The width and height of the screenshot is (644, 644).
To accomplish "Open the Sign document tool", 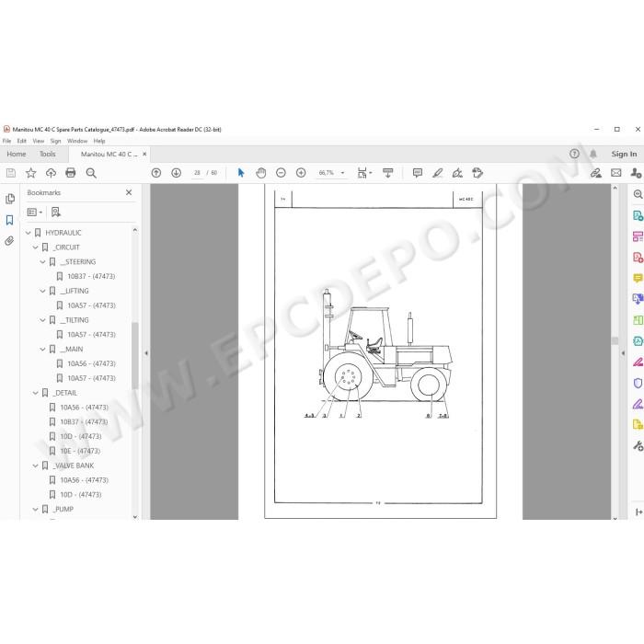I will (457, 173).
